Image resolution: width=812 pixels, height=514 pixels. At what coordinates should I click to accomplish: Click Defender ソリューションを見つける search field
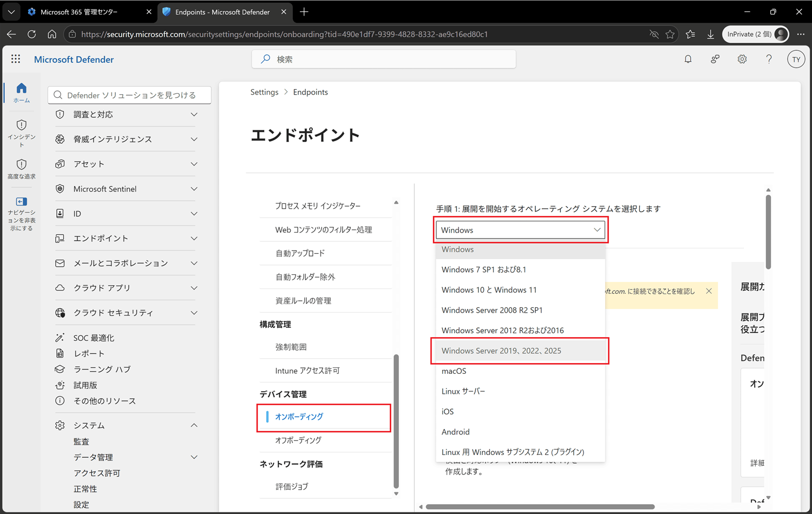129,95
